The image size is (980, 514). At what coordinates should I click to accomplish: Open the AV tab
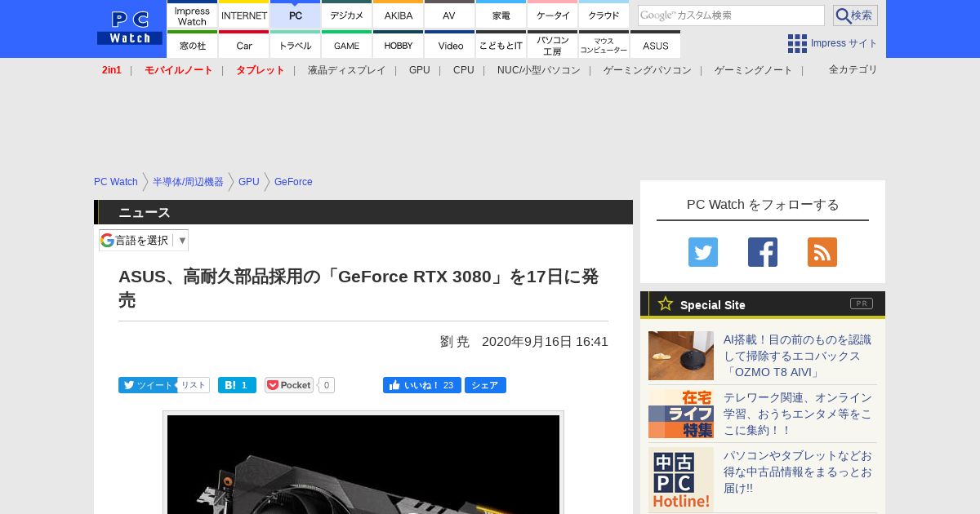[x=449, y=15]
